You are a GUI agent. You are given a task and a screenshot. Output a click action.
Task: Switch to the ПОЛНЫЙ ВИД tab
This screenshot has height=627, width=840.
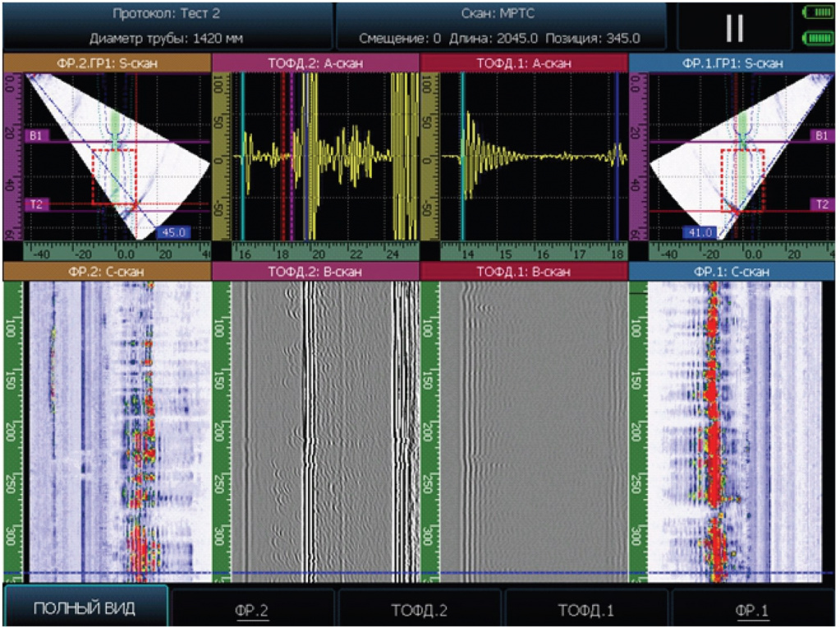click(x=85, y=608)
